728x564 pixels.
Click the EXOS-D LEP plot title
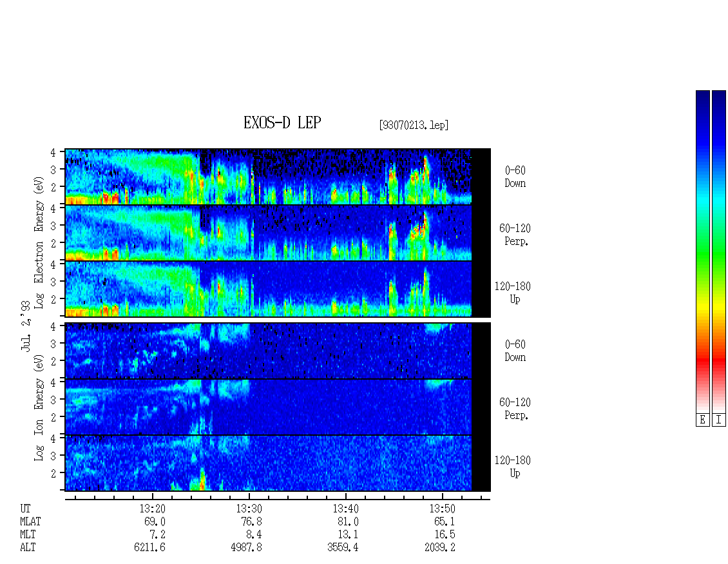point(282,122)
